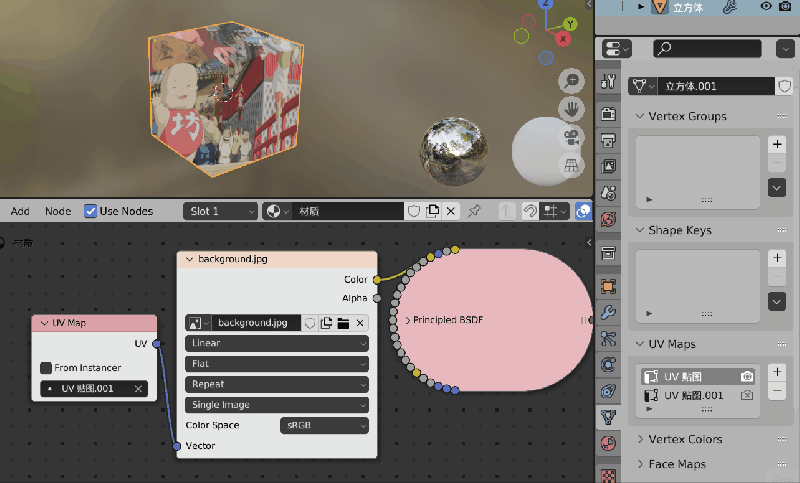Toggle fake user shield for mesh 立方体.001
Image resolution: width=800 pixels, height=483 pixels.
785,86
